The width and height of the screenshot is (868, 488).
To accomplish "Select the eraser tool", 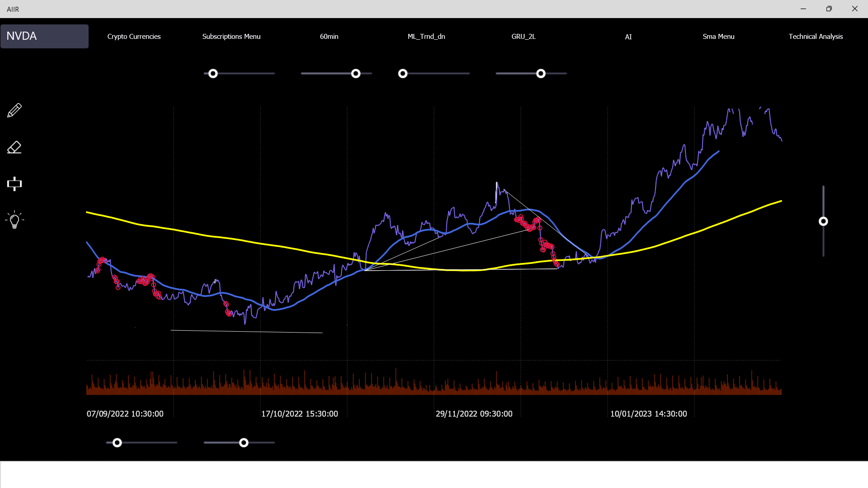I will (14, 147).
